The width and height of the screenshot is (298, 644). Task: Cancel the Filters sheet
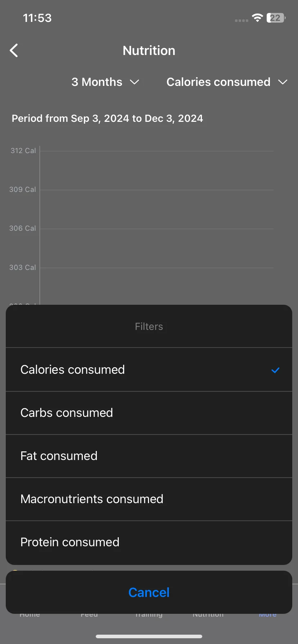point(149,592)
